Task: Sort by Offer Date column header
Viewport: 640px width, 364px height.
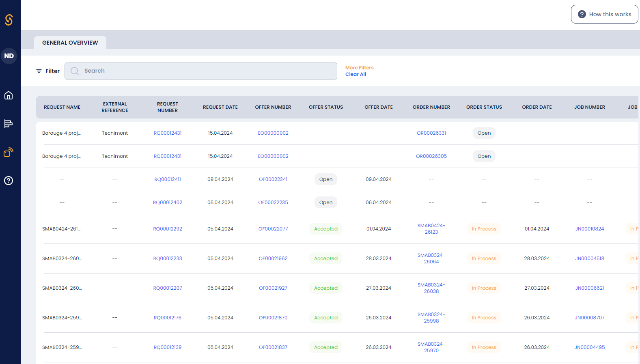Action: tap(379, 107)
